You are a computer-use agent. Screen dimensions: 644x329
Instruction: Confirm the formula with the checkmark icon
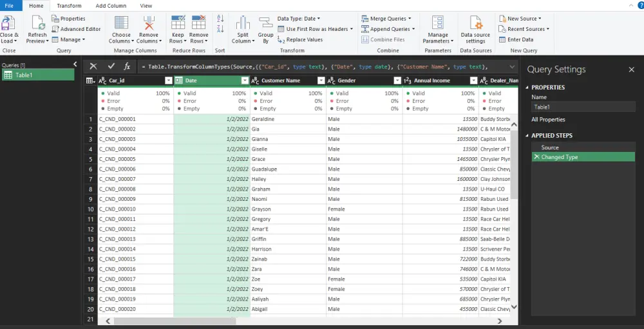(x=111, y=66)
